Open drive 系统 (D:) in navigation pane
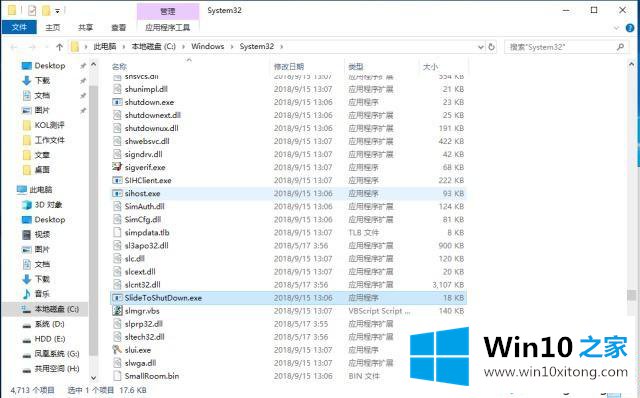Screen dimensions: 640x398 click(x=49, y=324)
